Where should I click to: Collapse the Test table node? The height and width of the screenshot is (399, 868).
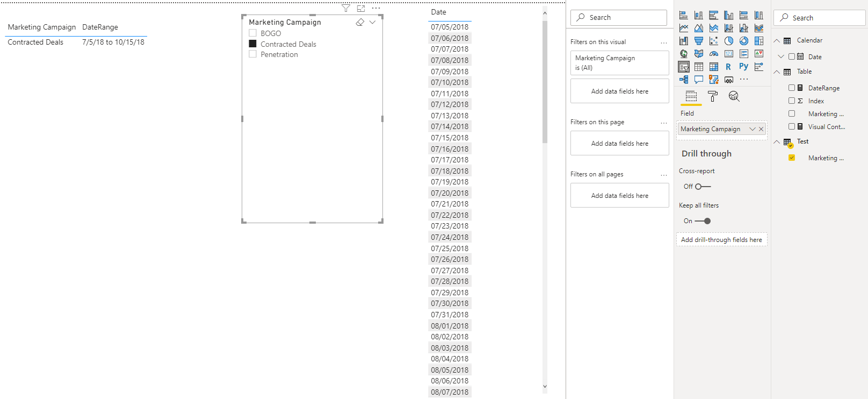tap(777, 142)
